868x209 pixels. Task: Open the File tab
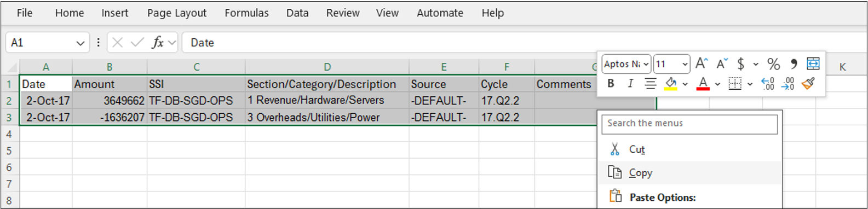25,13
